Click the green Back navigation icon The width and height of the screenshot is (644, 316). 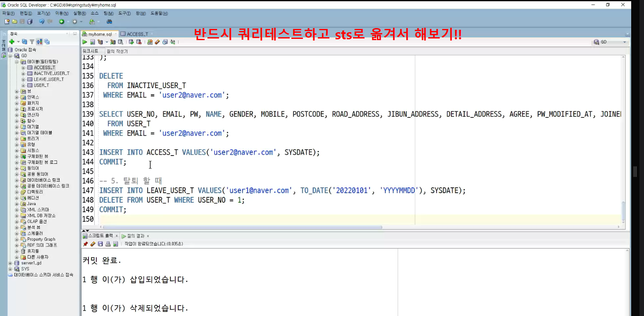[x=62, y=21]
